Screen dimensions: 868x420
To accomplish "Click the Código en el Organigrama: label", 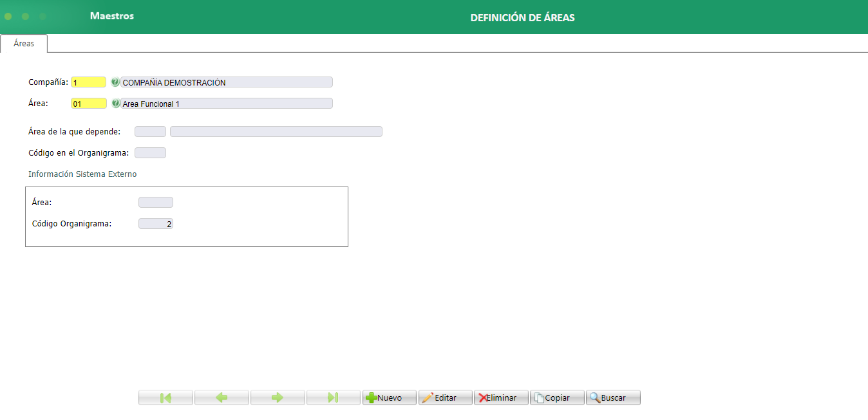I will 79,152.
